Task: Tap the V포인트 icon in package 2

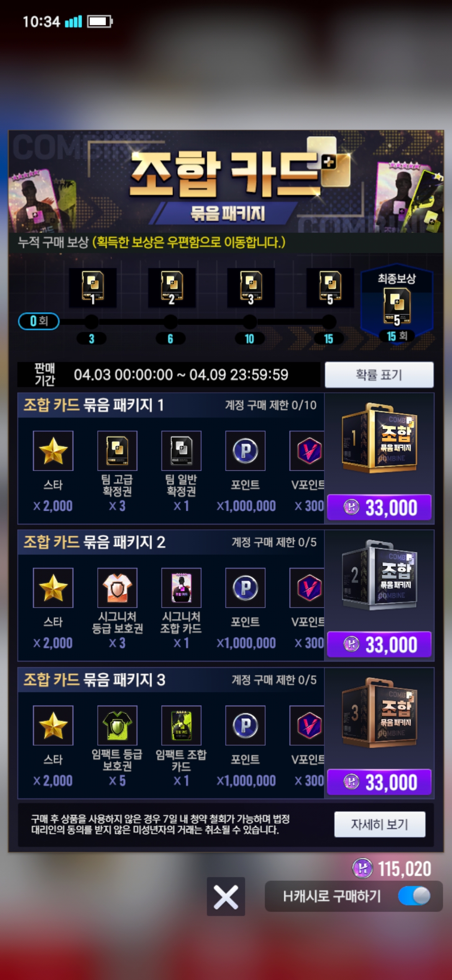Action: tap(307, 588)
